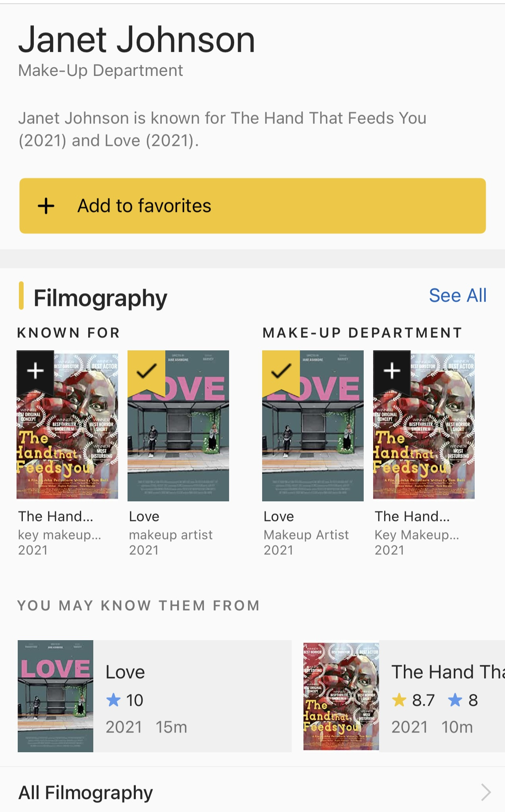Expand the All Filmography chevron arrow
The image size is (505, 812).
point(486,792)
